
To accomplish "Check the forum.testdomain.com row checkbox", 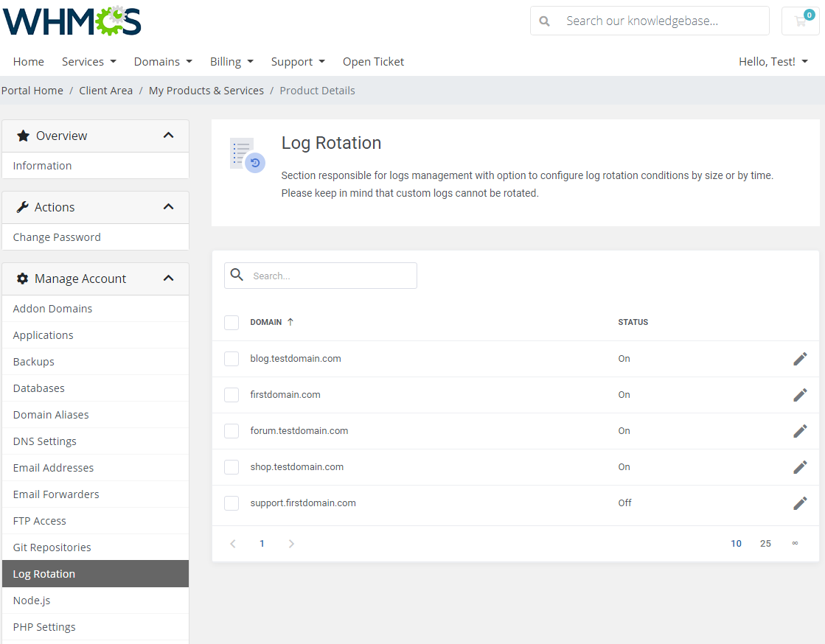I will [232, 431].
